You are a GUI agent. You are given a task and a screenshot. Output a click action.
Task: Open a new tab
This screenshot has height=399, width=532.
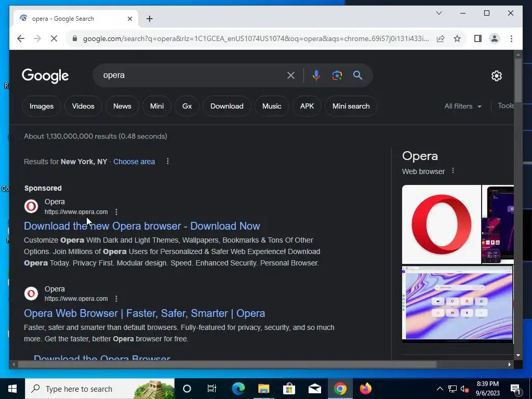pos(149,19)
